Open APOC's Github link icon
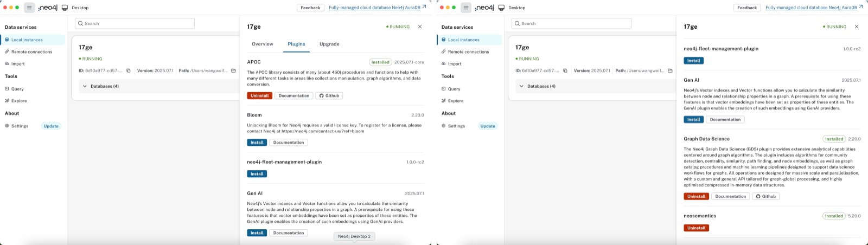Screen dimensions: 868x245 (321, 96)
